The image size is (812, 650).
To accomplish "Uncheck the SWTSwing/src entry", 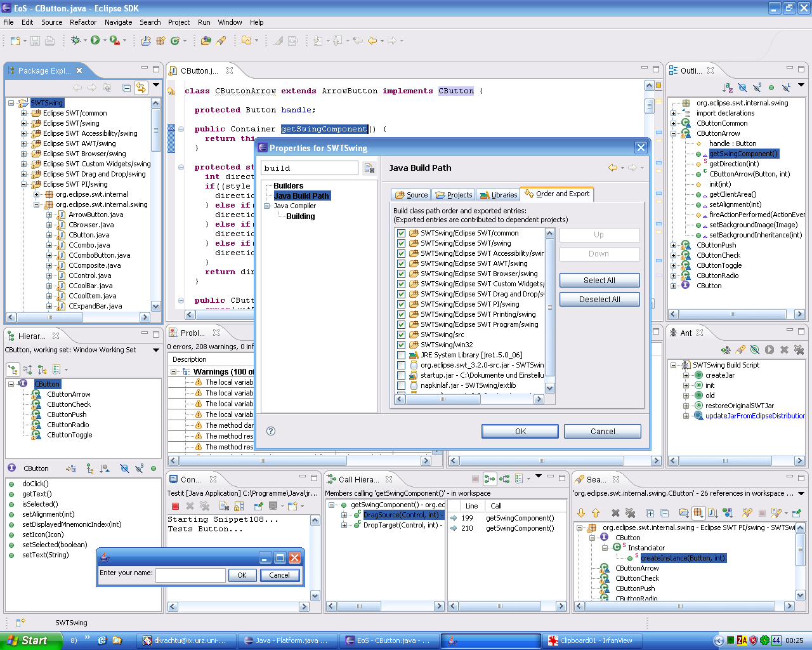I will [x=401, y=335].
